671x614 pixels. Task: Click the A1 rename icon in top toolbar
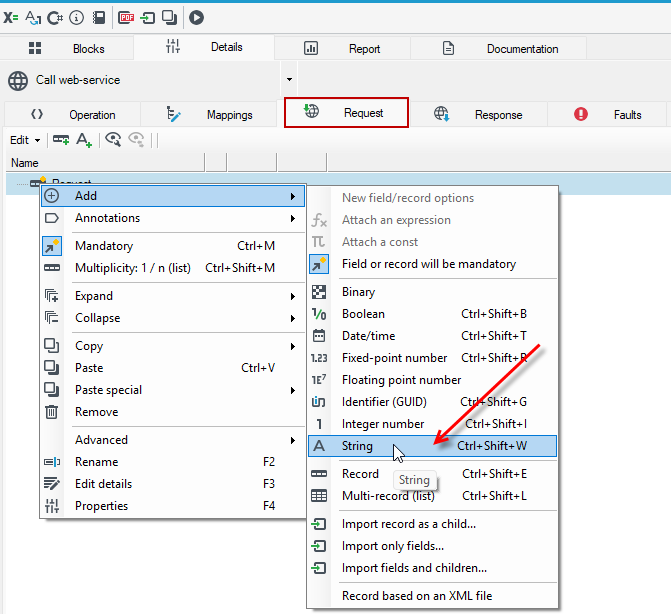click(33, 18)
